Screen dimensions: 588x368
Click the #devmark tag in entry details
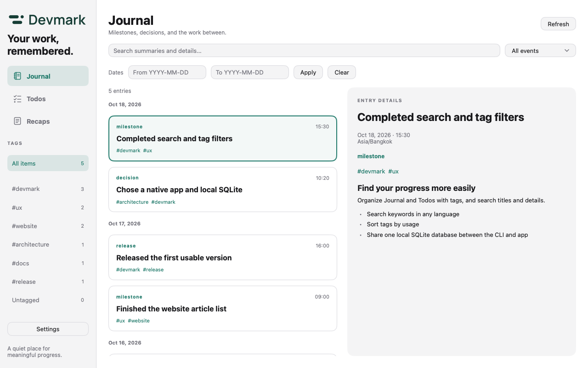tap(371, 171)
